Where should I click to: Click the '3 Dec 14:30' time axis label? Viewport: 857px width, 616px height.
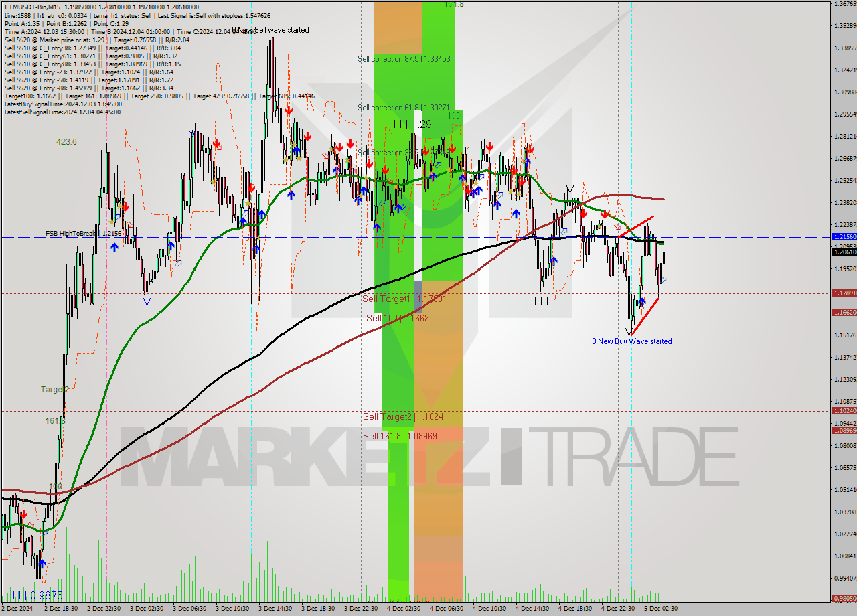point(275,609)
